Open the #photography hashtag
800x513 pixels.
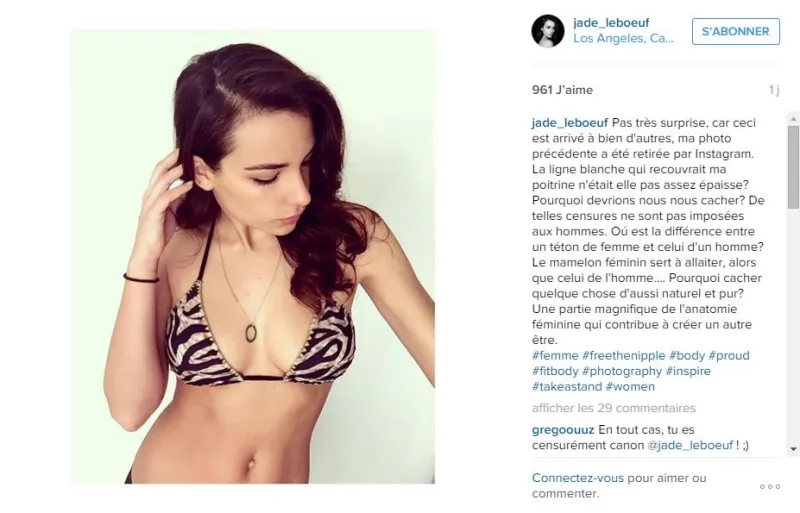coord(622,371)
